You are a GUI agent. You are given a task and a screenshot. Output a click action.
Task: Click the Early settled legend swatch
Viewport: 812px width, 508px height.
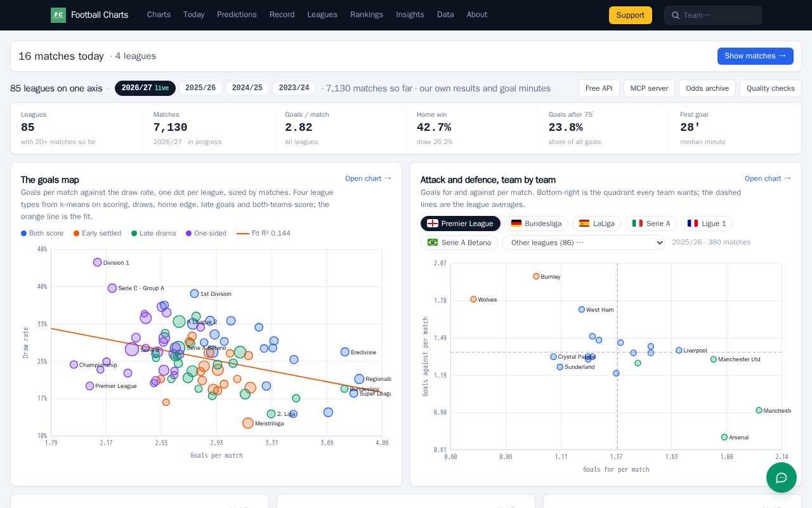77,234
